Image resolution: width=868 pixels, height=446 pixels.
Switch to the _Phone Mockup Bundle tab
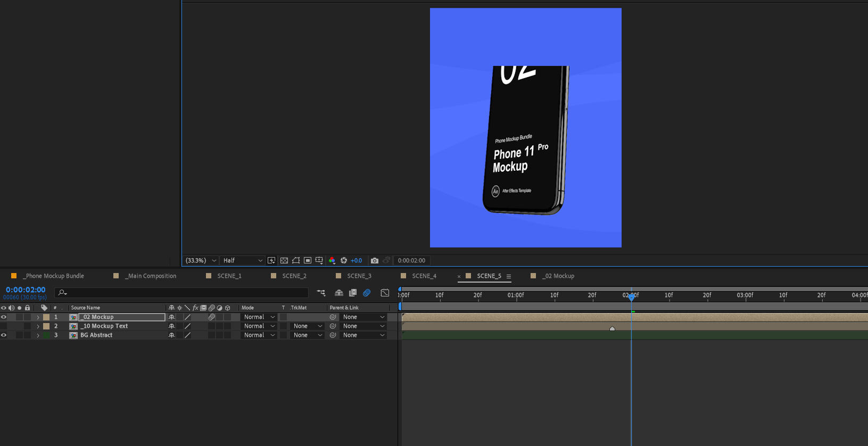coord(53,276)
